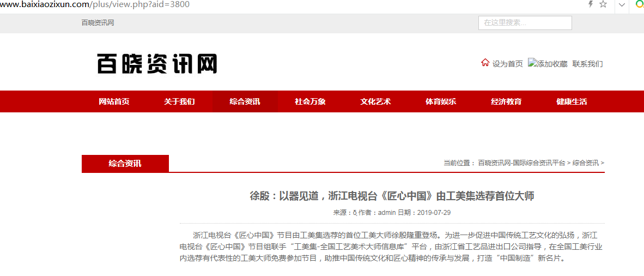The image size is (644, 276).
Task: Click the red home icon beside 设为首页
Action: tap(485, 63)
